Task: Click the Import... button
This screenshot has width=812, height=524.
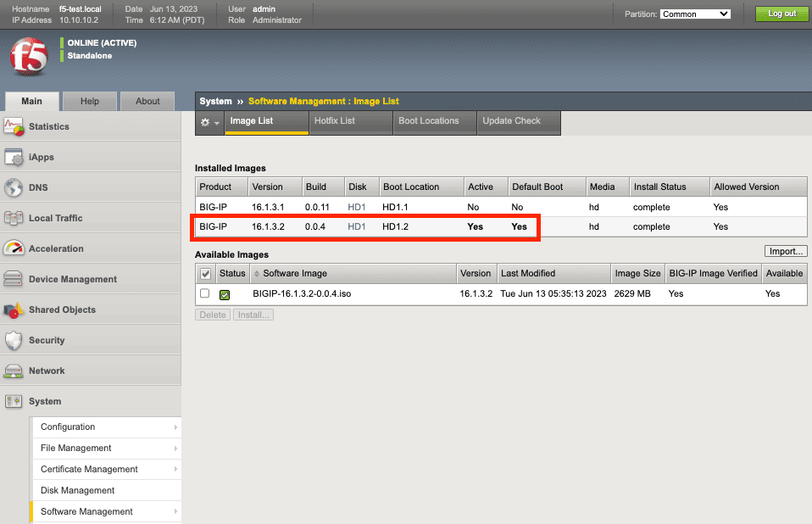Action: tap(786, 251)
